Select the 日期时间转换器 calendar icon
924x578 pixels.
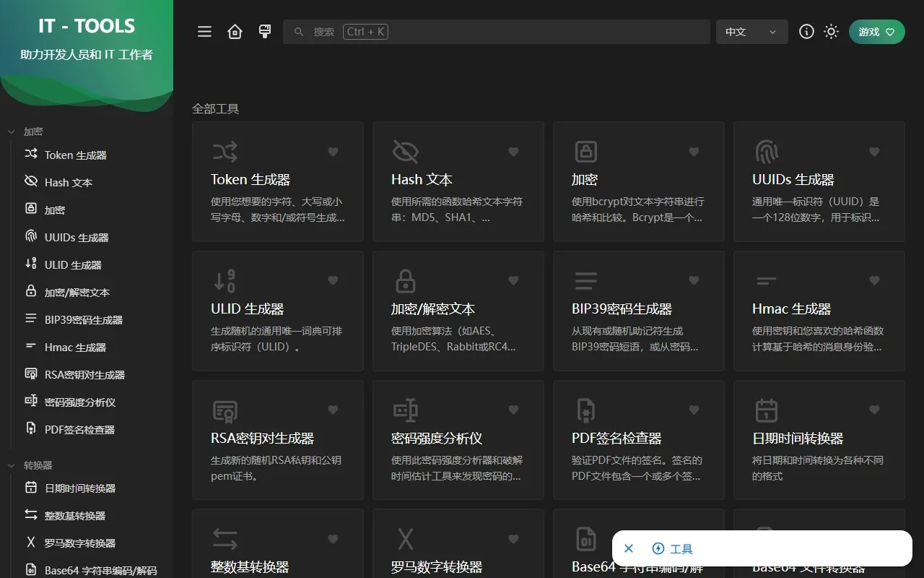pyautogui.click(x=766, y=410)
